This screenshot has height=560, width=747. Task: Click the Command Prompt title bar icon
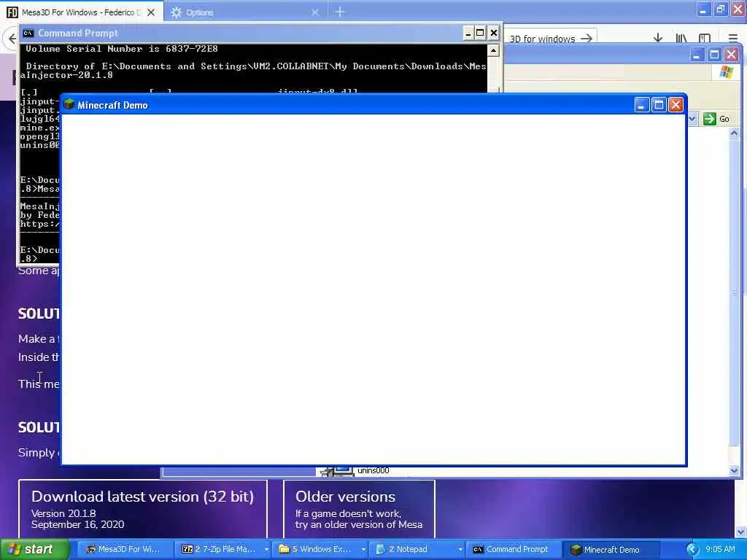point(28,33)
